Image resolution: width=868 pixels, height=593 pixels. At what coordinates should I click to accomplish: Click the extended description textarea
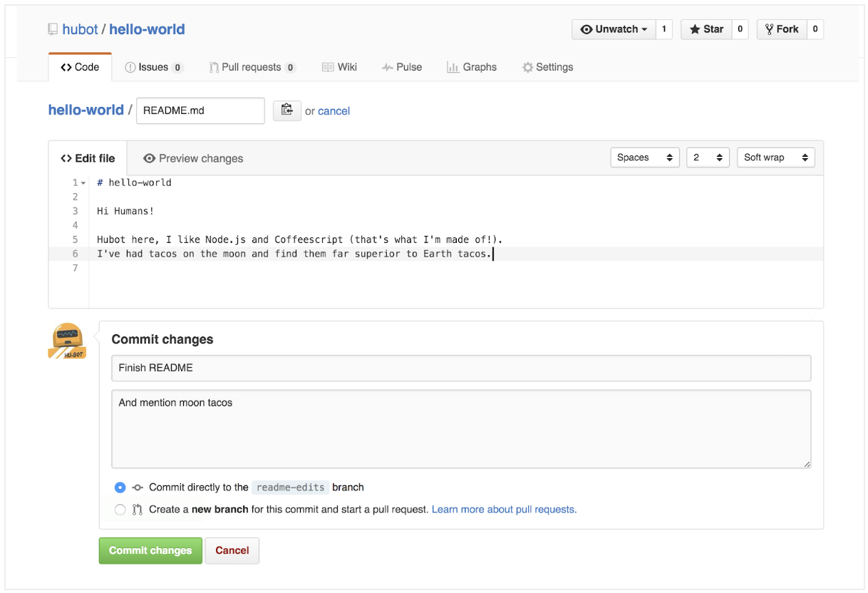coord(461,429)
